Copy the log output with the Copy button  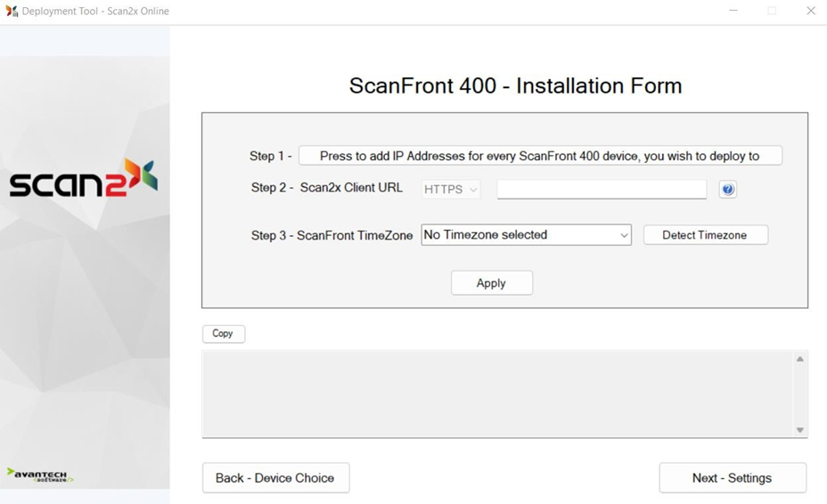pyautogui.click(x=223, y=334)
